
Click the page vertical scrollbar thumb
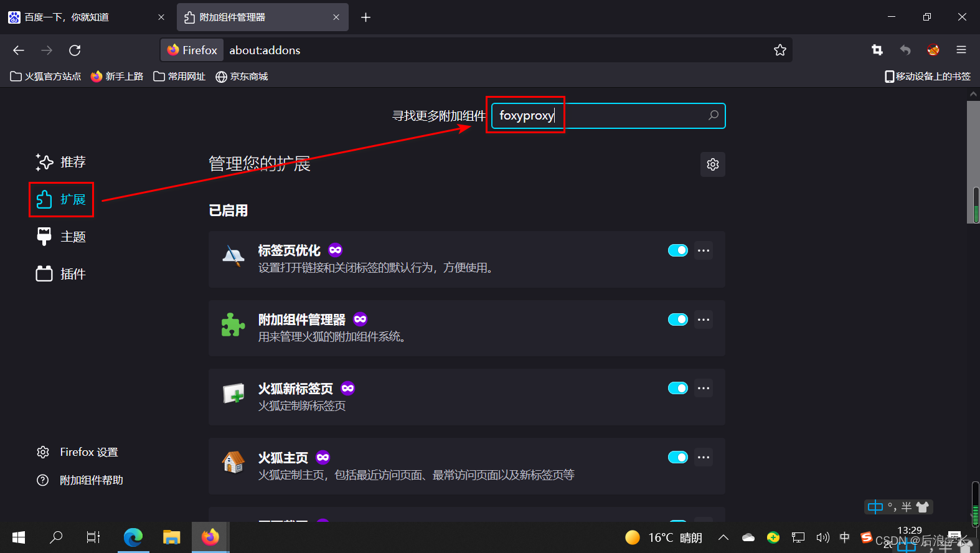(x=973, y=162)
